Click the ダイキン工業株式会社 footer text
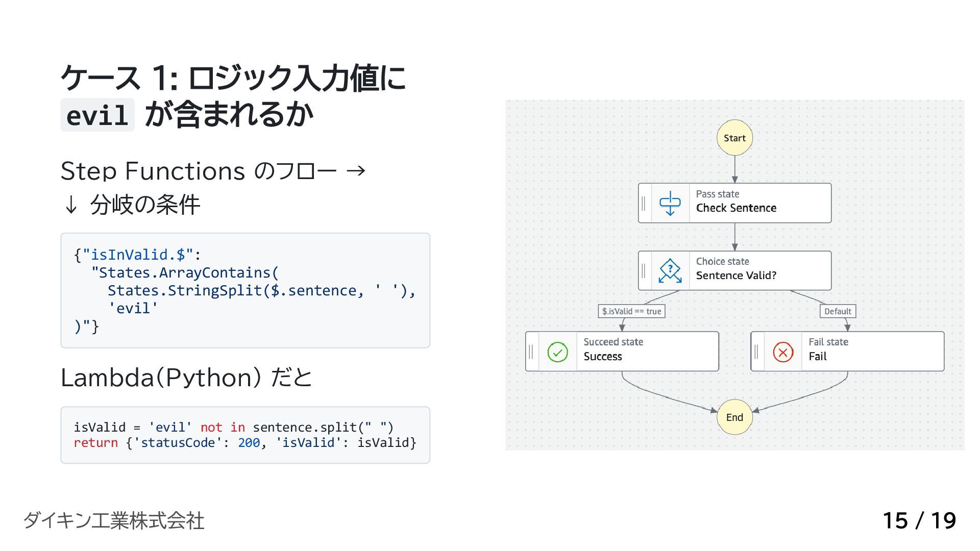This screenshot has height=551, width=980. pyautogui.click(x=113, y=520)
